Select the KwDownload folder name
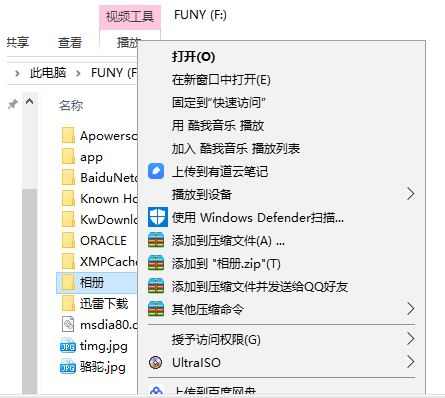This screenshot has width=445, height=398. coord(108,219)
